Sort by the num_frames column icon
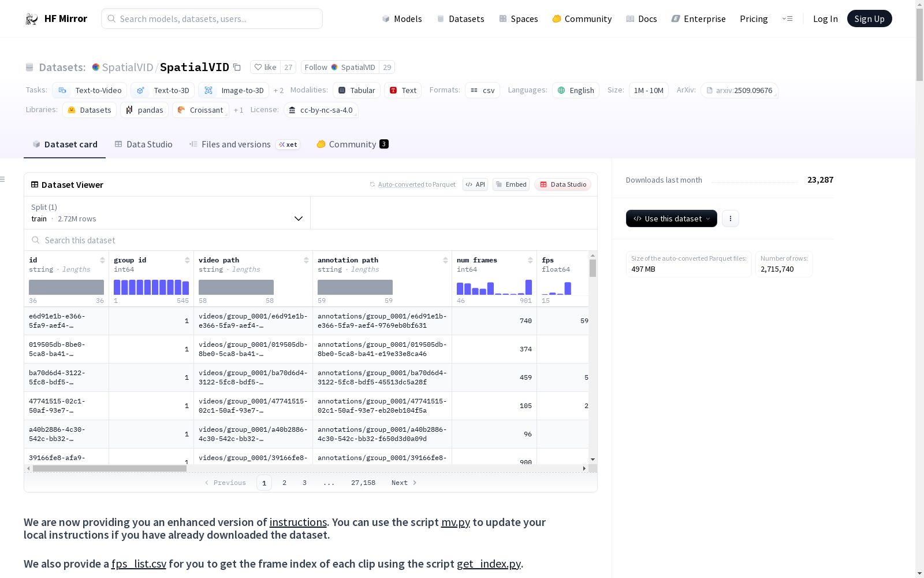 click(x=530, y=260)
